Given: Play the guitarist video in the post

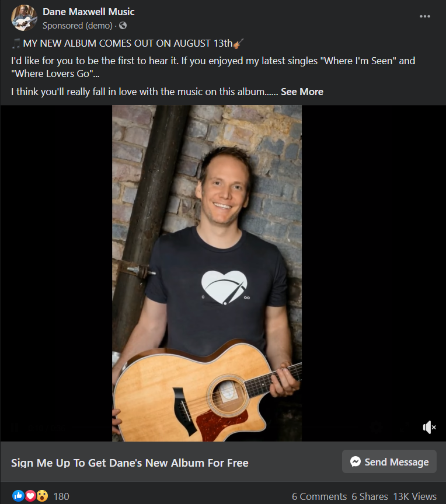Looking at the screenshot, I should [x=207, y=273].
